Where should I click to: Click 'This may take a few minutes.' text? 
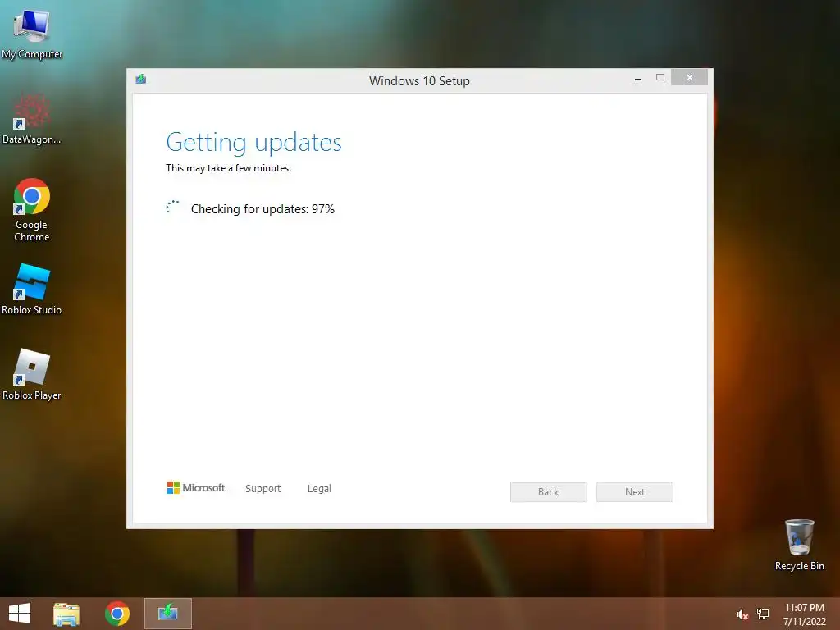pos(228,168)
